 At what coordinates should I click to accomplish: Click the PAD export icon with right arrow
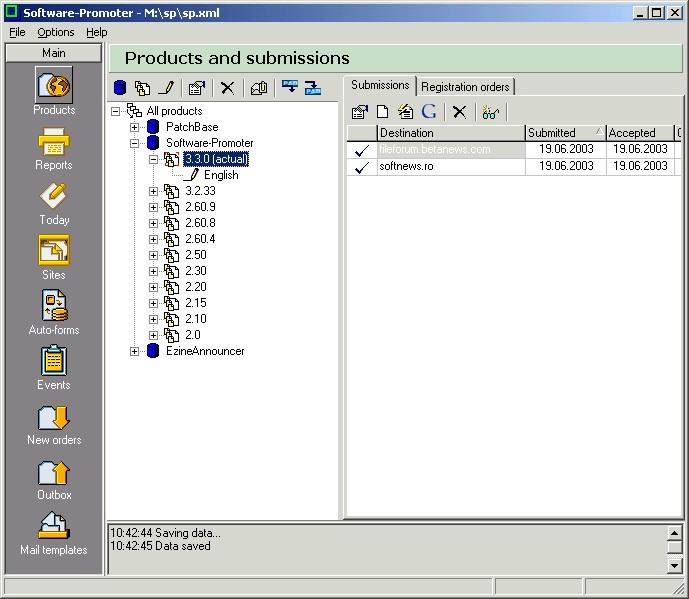[x=313, y=87]
